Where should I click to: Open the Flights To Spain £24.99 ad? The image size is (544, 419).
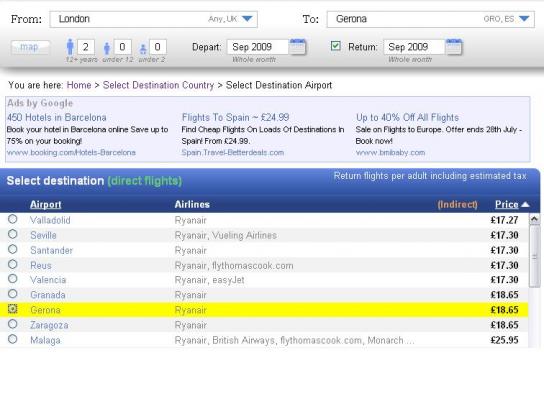tap(235, 118)
